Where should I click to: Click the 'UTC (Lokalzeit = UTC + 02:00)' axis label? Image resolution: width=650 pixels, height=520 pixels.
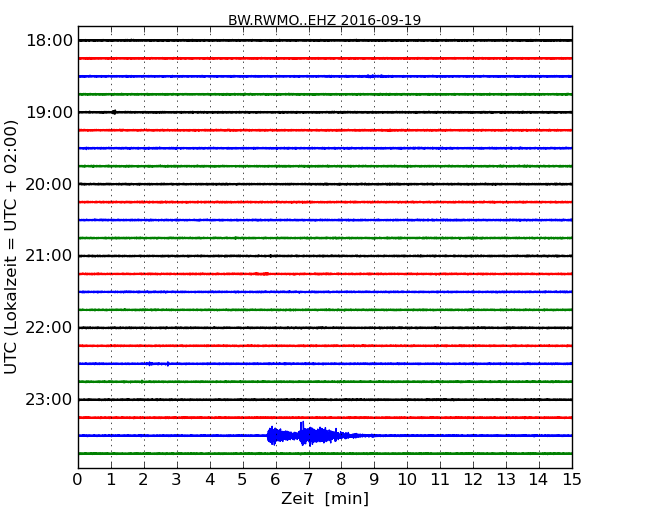pyautogui.click(x=11, y=248)
